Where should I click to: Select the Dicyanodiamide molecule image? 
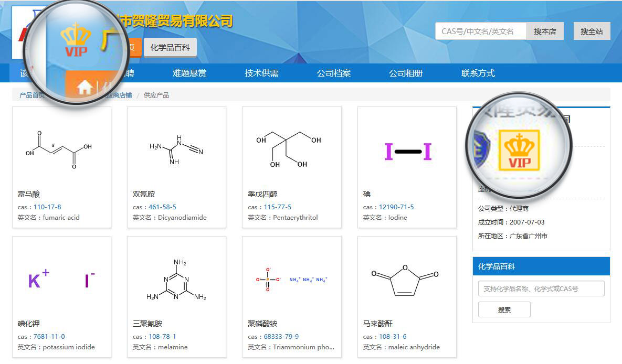pyautogui.click(x=176, y=149)
